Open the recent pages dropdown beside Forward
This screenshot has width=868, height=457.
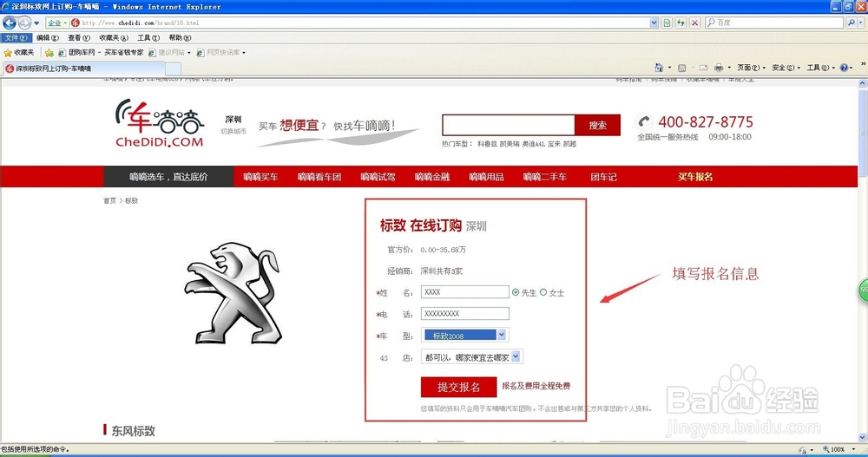pyautogui.click(x=36, y=23)
